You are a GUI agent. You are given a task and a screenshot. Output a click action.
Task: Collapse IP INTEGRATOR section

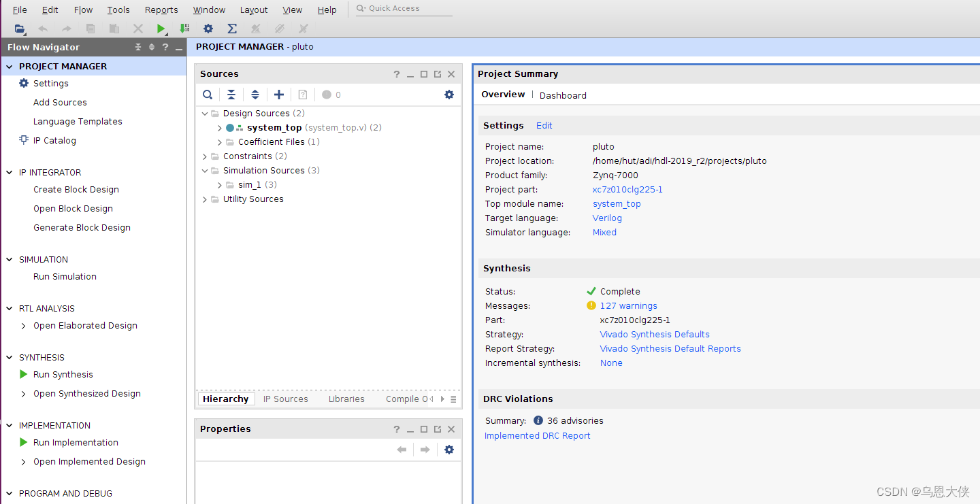[x=10, y=172]
